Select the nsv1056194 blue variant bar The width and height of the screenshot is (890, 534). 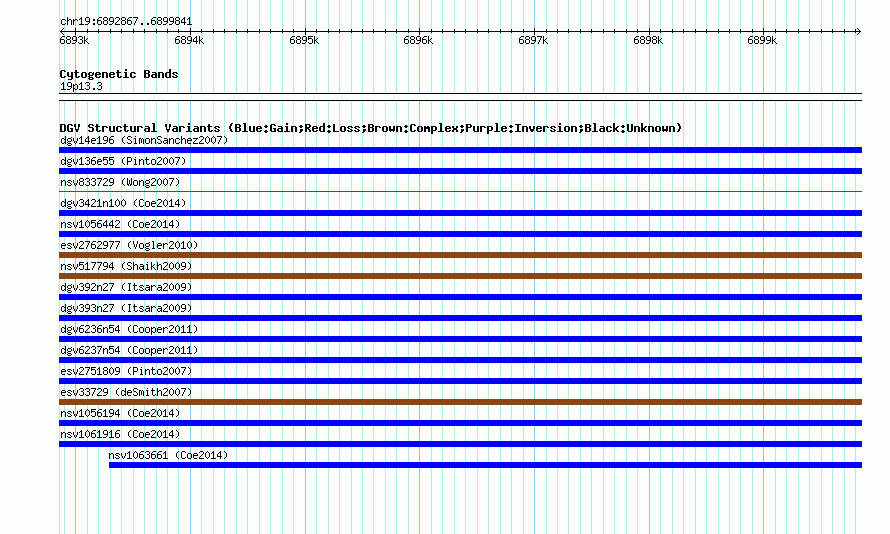coord(460,423)
